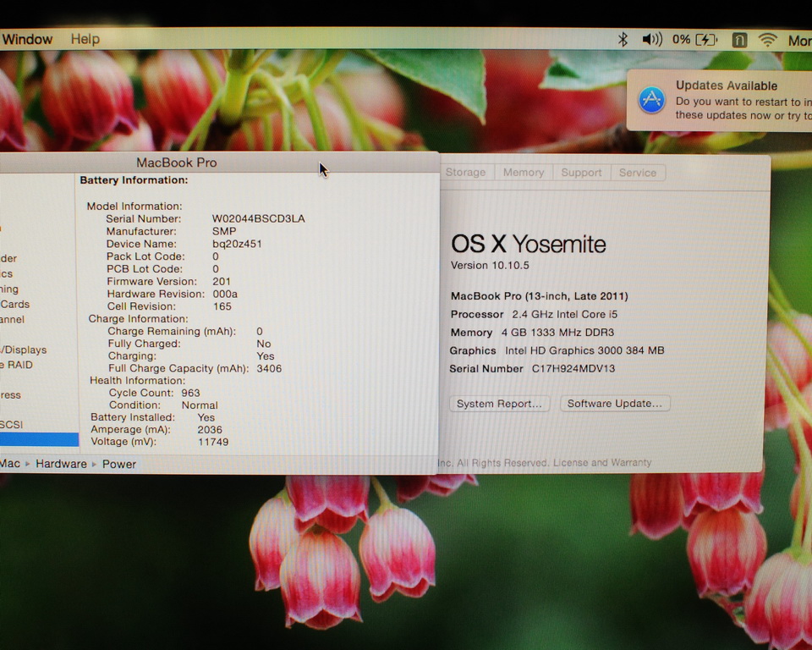Click the OS X Yosemite title
The image size is (812, 650).
528,244
